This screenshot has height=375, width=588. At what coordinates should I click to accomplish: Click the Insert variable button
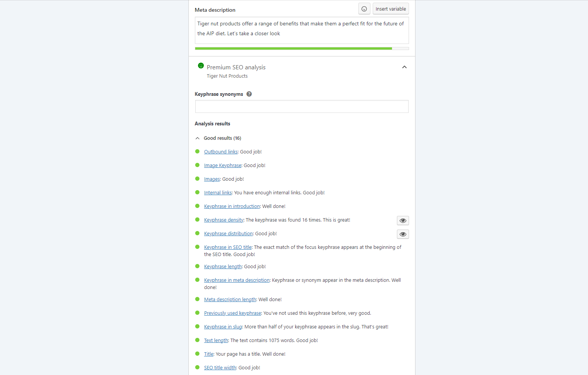(390, 9)
